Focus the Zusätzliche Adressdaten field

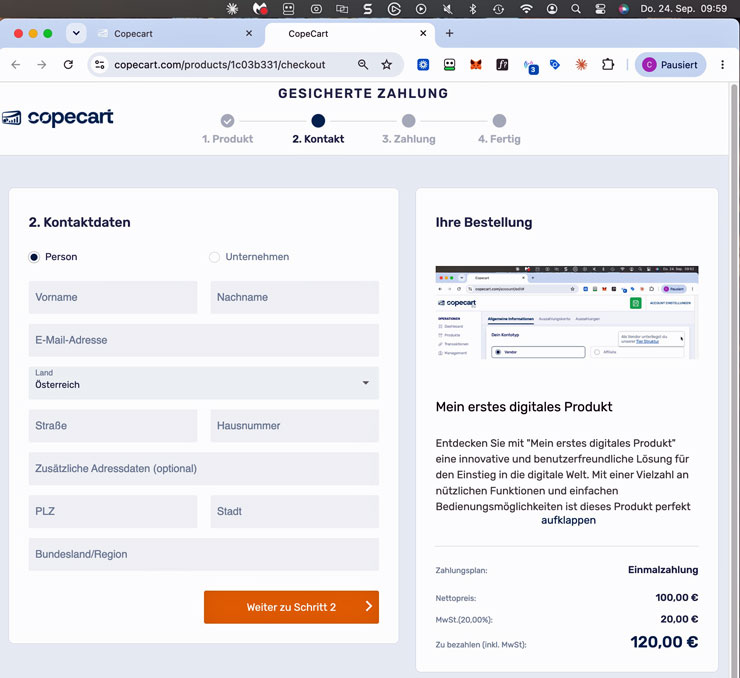click(203, 469)
